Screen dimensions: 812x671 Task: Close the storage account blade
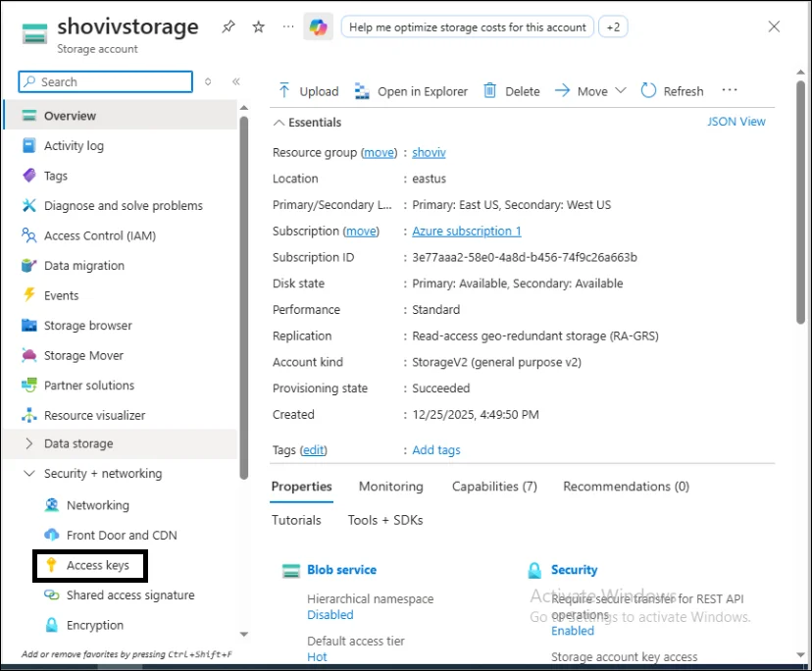[774, 26]
